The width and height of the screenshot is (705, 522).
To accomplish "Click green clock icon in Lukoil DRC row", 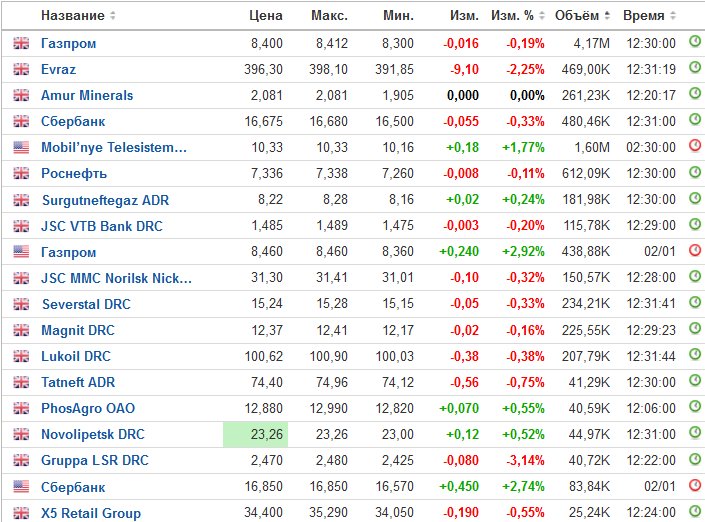I will coord(695,354).
